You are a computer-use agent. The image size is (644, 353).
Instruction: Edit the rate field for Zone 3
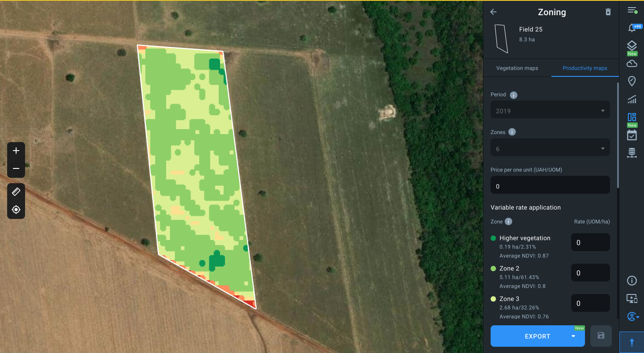point(590,303)
